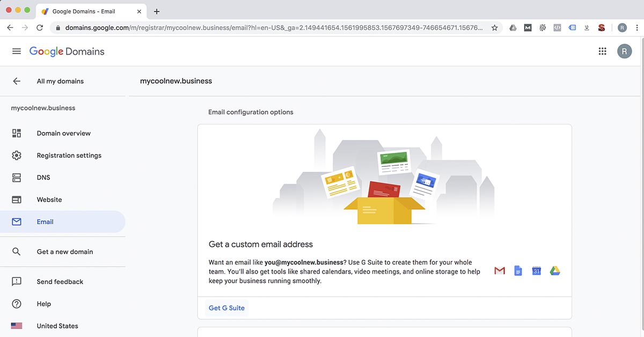Click the Website sidebar icon

17,199
